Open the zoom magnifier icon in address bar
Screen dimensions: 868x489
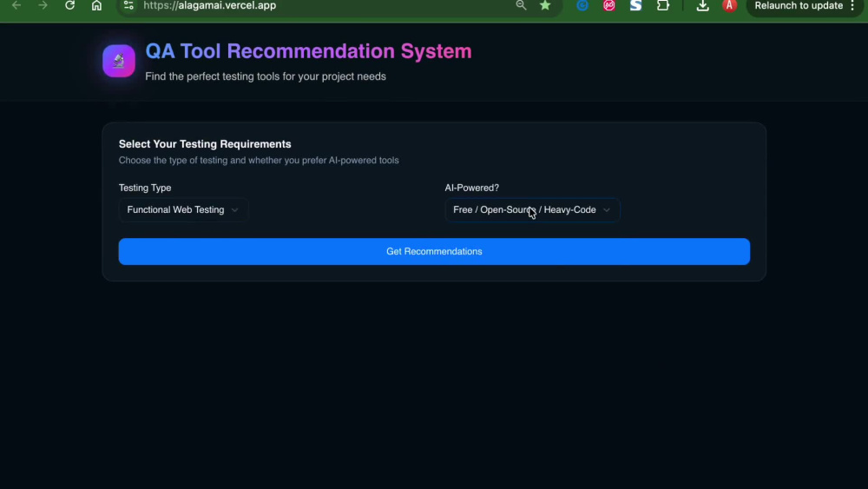[x=521, y=5]
